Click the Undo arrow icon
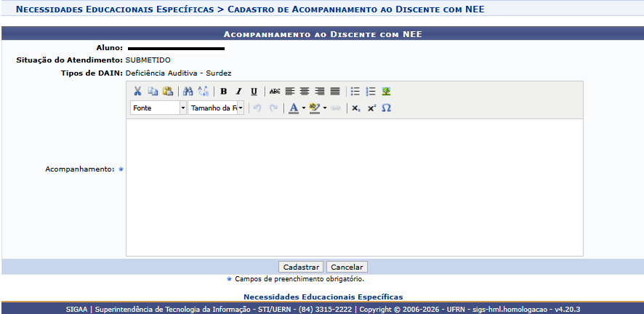The height and width of the screenshot is (314, 644). click(x=257, y=108)
